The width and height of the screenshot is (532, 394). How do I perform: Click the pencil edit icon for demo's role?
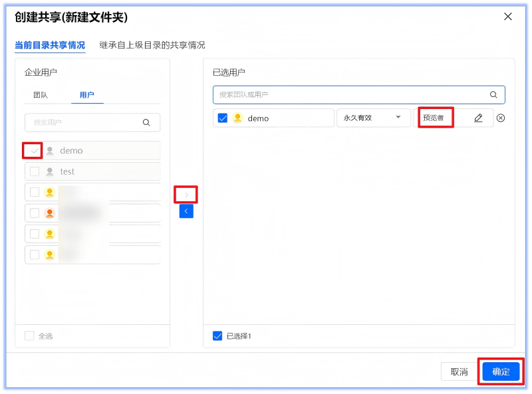478,118
